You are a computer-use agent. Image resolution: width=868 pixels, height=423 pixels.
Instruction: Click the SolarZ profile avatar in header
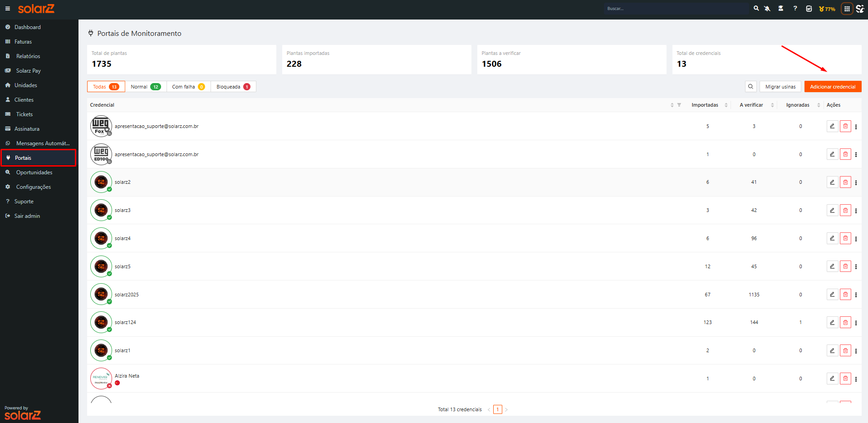pyautogui.click(x=860, y=9)
